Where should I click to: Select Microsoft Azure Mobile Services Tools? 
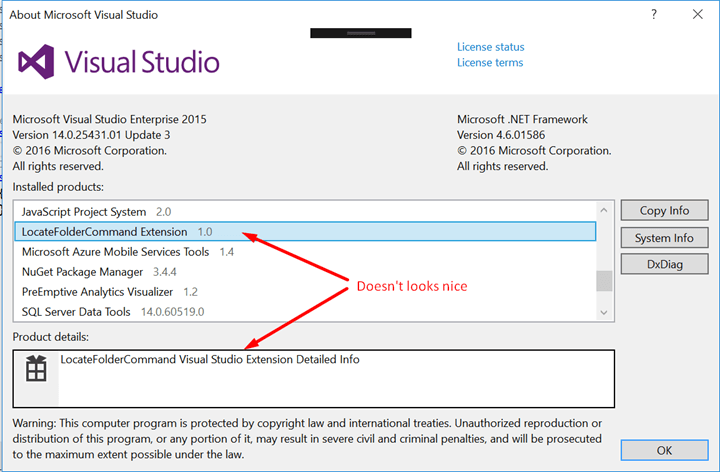305,252
